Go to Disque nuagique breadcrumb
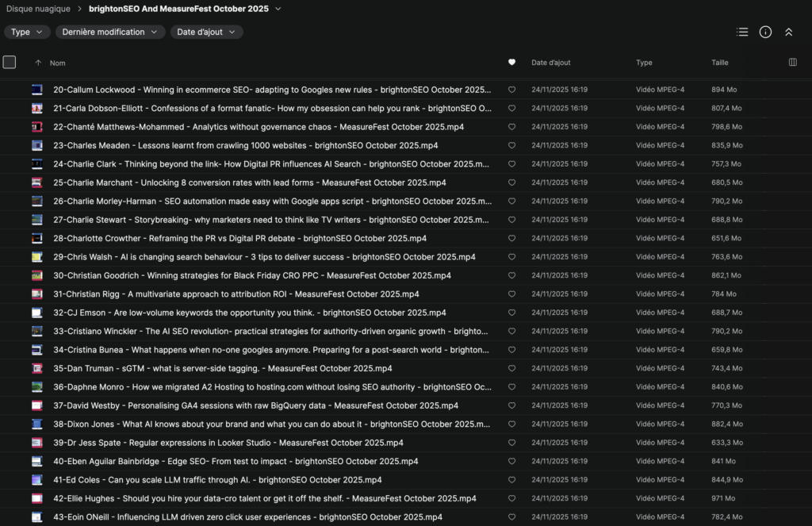The image size is (812, 526). pos(37,9)
